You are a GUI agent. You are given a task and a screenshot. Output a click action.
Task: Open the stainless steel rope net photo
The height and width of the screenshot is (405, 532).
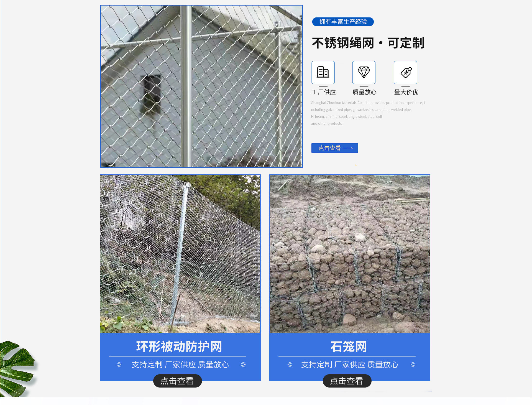[x=201, y=86]
